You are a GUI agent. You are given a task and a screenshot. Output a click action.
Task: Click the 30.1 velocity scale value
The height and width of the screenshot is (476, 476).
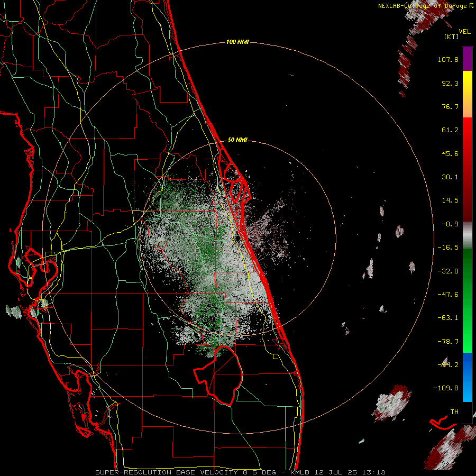click(450, 177)
